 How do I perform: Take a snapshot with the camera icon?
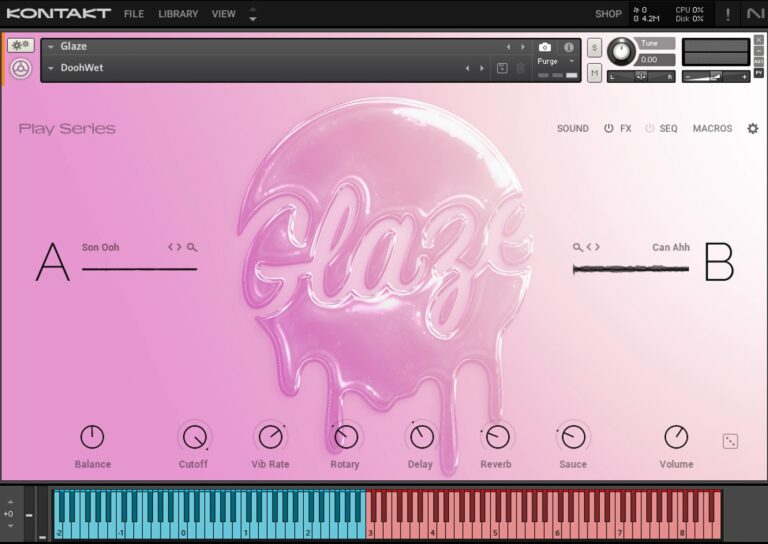(545, 47)
